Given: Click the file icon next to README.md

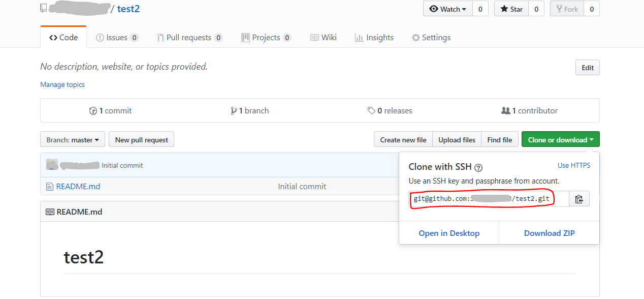Looking at the screenshot, I should tap(49, 187).
